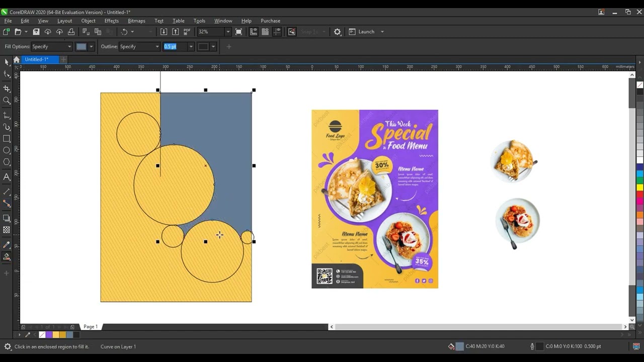The width and height of the screenshot is (644, 362).
Task: Click the food menu reference poster image
Action: tap(375, 199)
